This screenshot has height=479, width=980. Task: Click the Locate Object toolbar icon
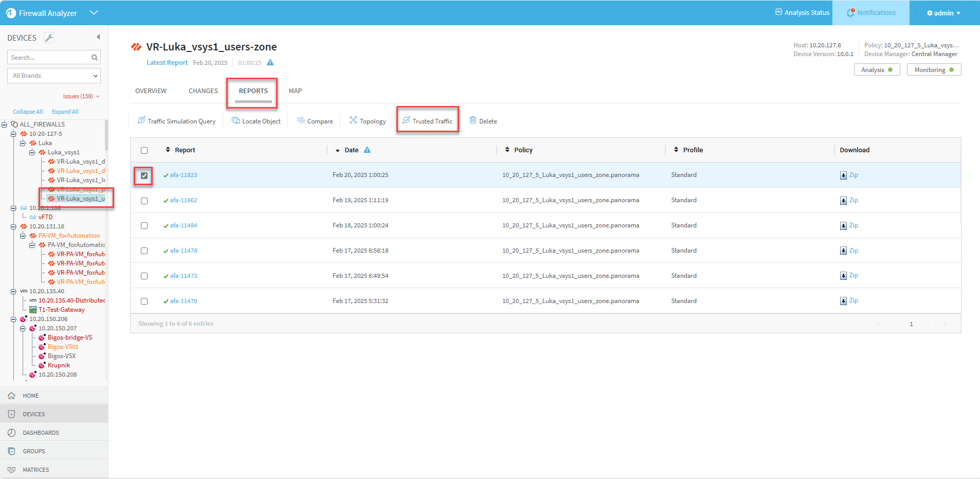tap(236, 121)
